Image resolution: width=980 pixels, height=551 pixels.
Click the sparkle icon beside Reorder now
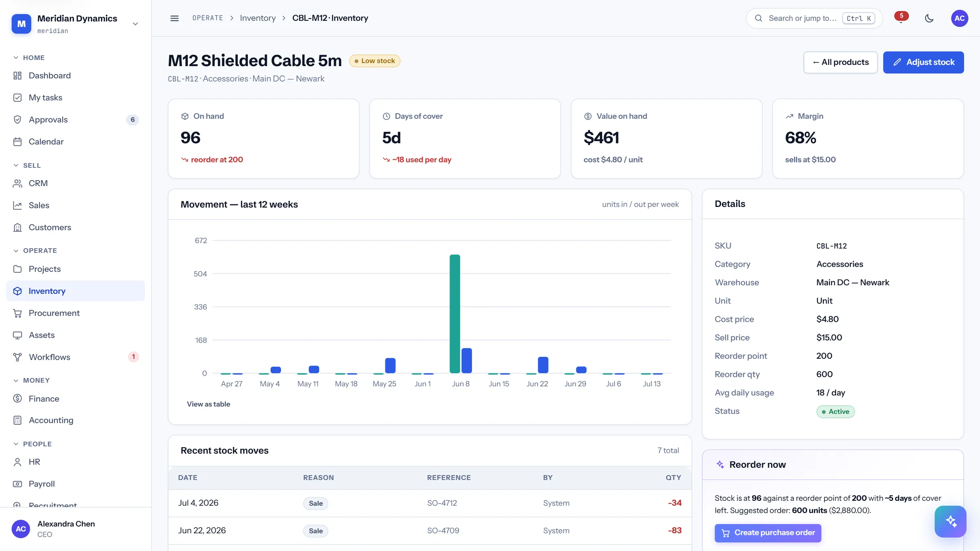[x=720, y=464]
